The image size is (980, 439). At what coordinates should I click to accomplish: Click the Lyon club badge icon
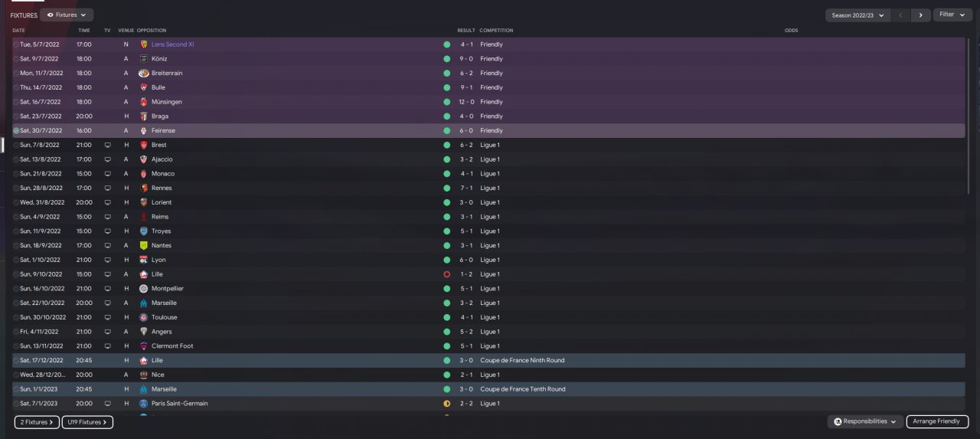143,260
